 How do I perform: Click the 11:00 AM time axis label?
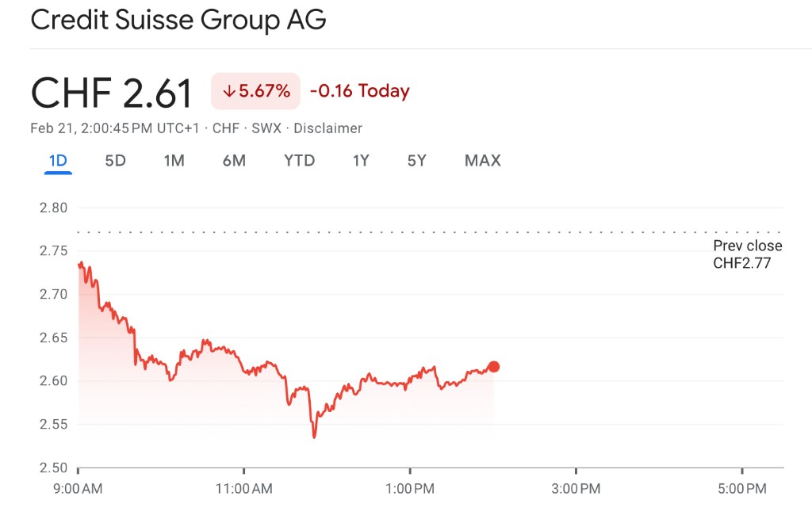point(243,489)
